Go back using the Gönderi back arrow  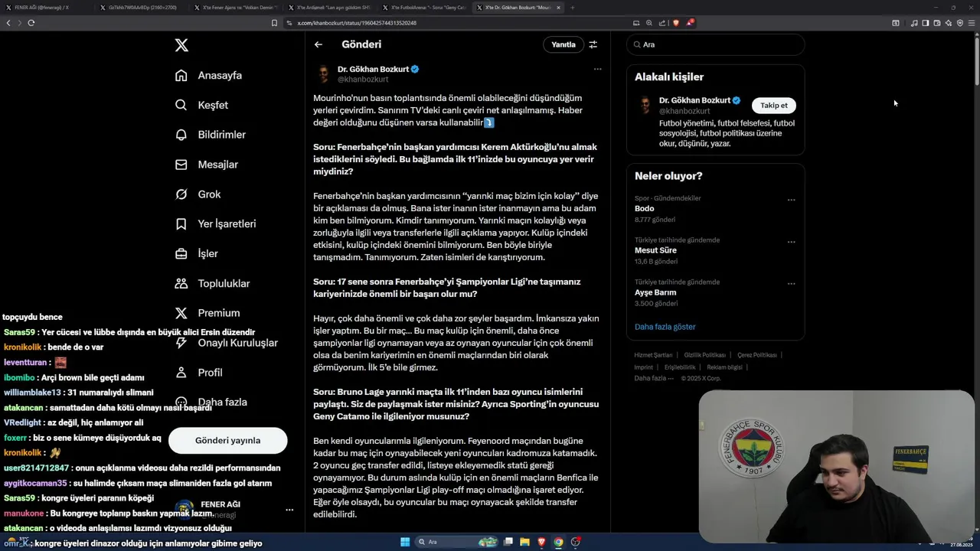(x=318, y=44)
